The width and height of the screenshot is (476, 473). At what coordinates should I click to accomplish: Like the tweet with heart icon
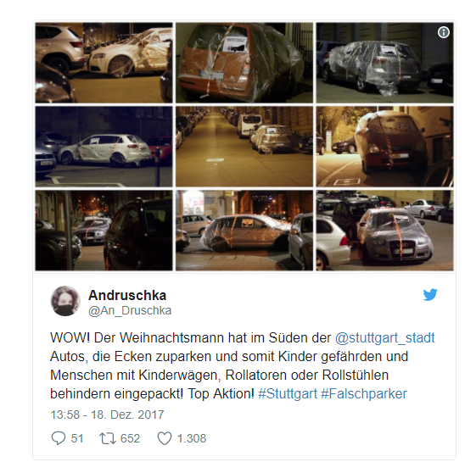165,438
